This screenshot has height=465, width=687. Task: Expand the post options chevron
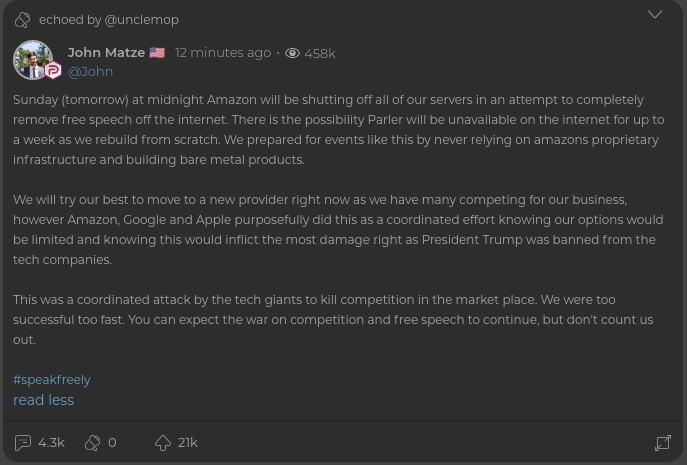655,14
